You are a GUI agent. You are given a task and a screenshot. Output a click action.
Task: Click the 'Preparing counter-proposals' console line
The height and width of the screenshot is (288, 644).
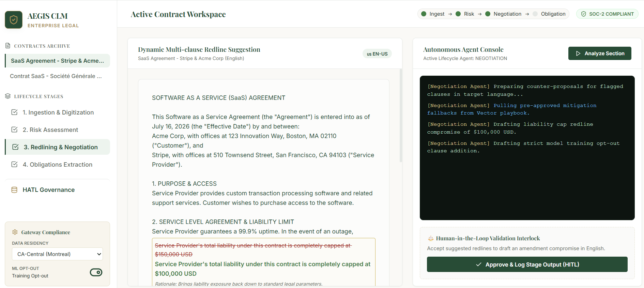(525, 90)
